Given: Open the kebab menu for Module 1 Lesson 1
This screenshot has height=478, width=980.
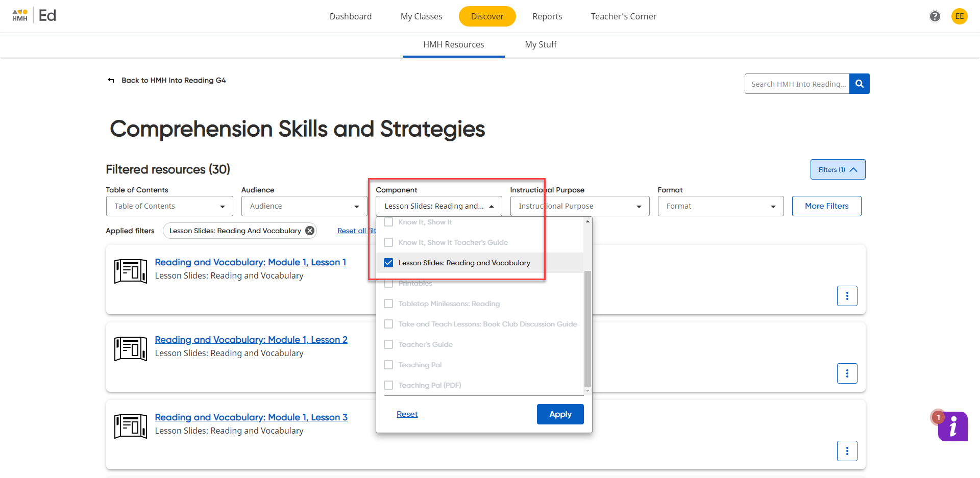Looking at the screenshot, I should click(847, 296).
